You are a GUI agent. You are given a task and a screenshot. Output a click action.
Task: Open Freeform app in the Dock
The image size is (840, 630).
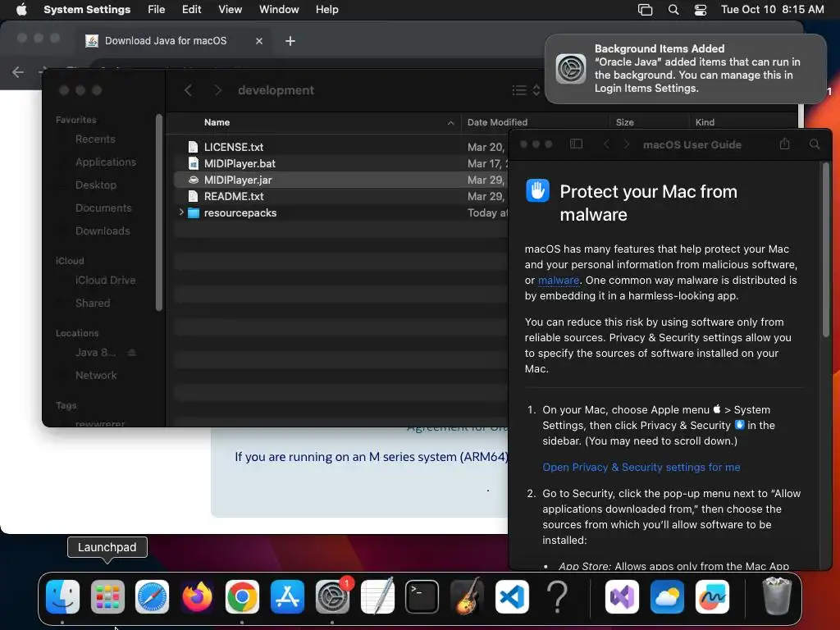712,596
